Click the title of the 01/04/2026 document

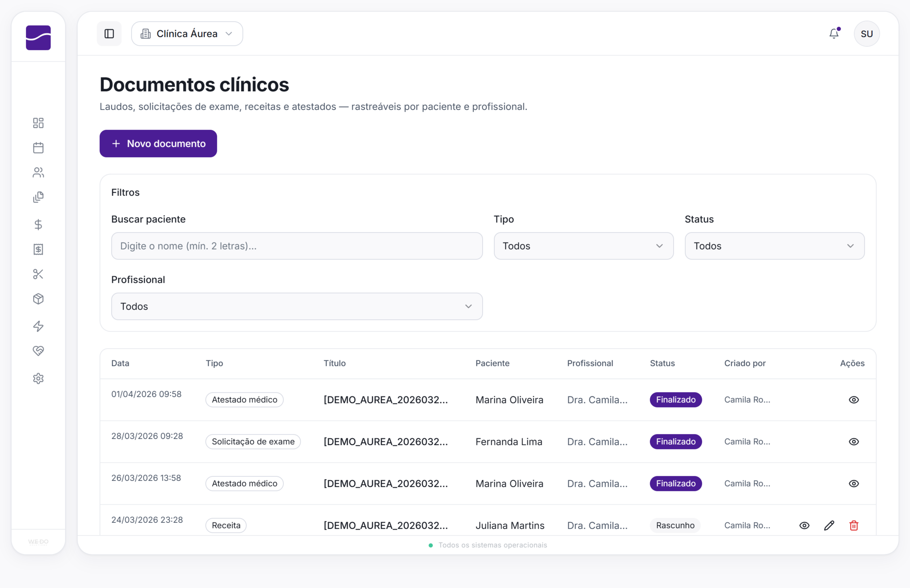click(x=386, y=400)
